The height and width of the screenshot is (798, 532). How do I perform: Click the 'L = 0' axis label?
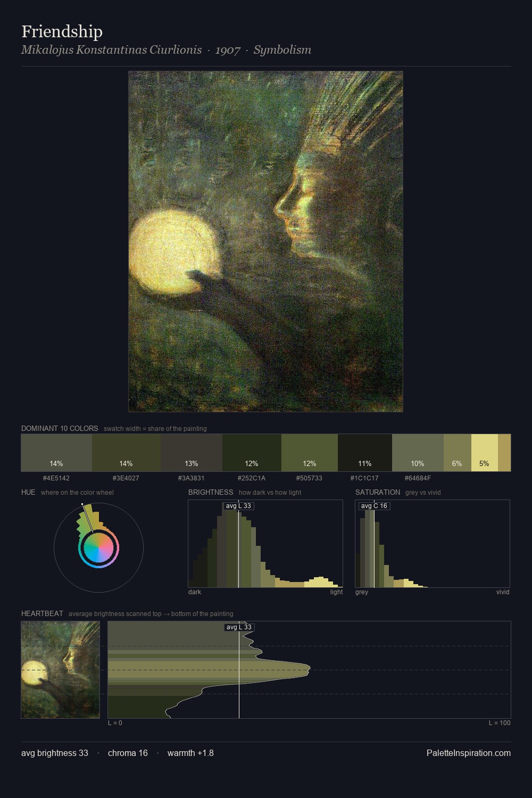pos(115,723)
